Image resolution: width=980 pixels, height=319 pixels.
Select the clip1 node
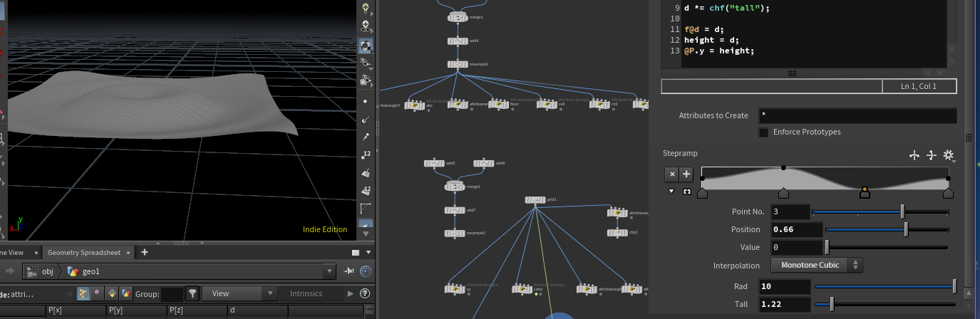pyautogui.click(x=617, y=233)
